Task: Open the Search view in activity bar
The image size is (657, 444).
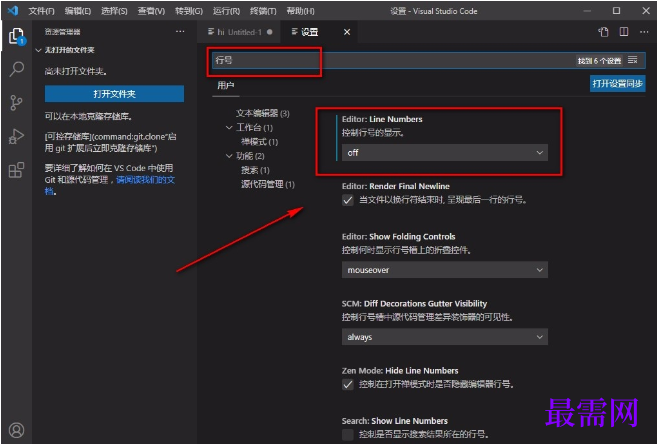Action: [x=17, y=69]
